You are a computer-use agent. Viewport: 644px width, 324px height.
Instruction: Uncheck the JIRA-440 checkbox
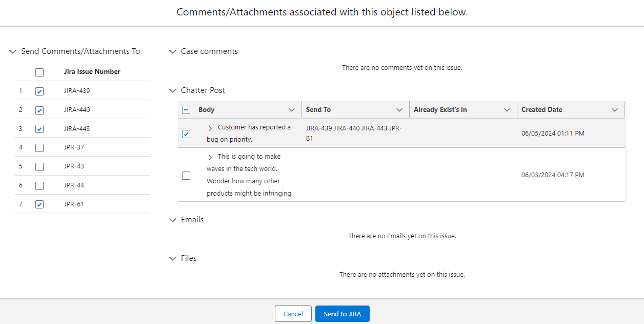[39, 110]
